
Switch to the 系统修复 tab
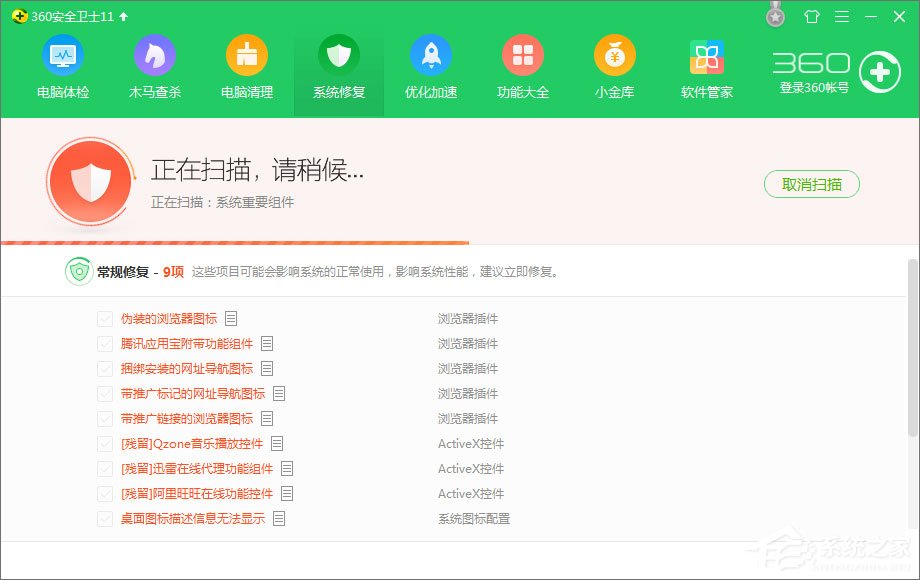338,67
